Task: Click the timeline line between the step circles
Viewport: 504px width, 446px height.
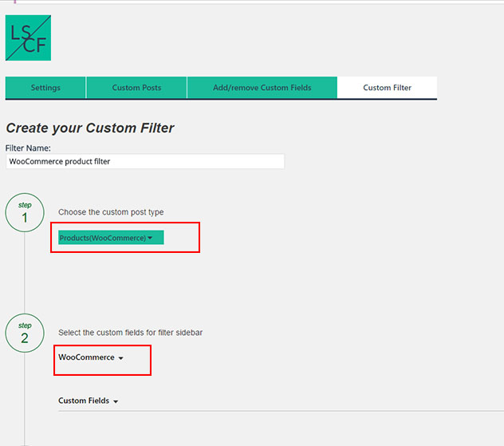Action: (x=25, y=273)
